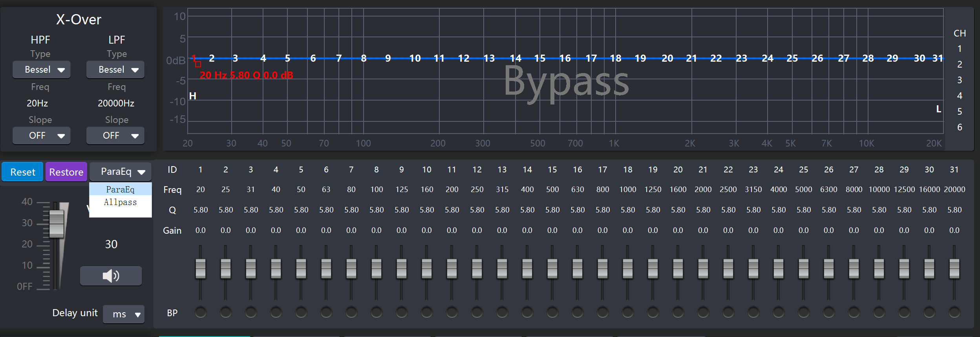Open the Delay unit ms dropdown
Screen dimensions: 980x337
click(x=124, y=314)
